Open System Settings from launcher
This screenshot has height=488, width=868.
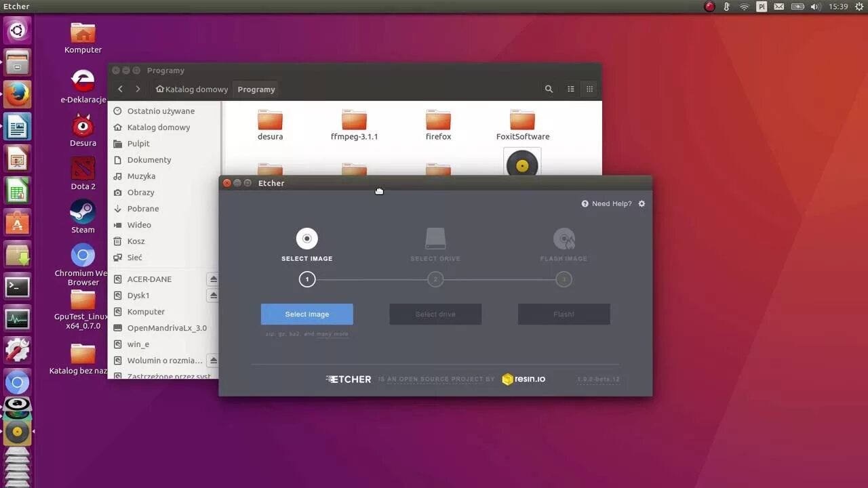point(17,350)
